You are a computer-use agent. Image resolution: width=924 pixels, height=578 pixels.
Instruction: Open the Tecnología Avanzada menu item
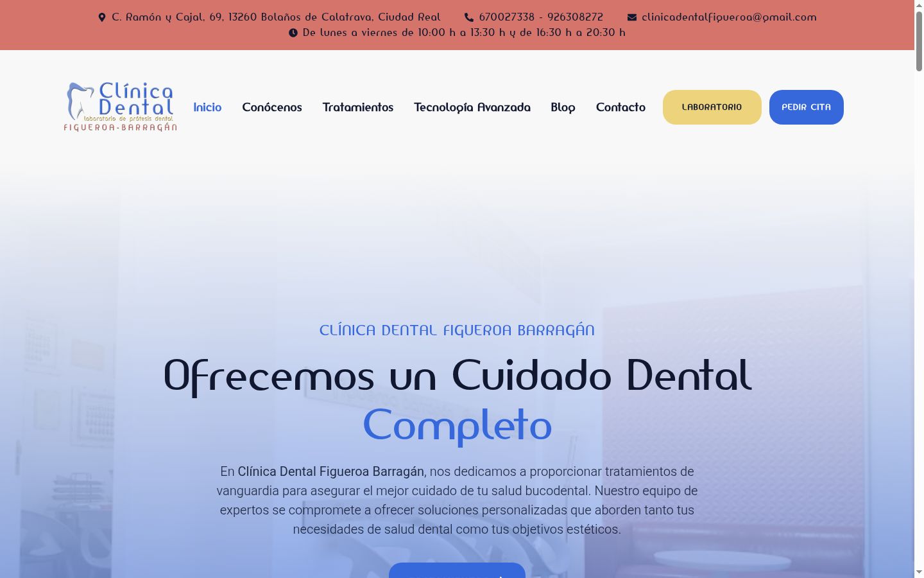click(x=472, y=107)
